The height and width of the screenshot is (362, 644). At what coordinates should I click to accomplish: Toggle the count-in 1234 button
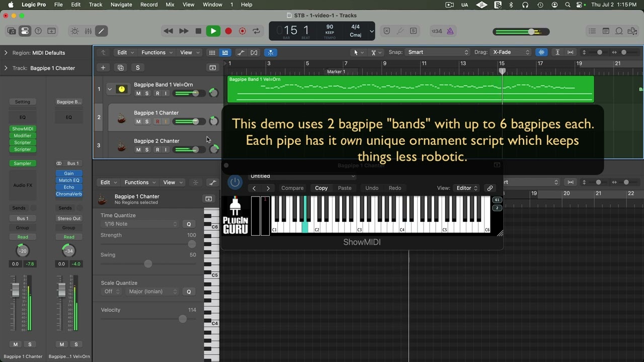436,31
